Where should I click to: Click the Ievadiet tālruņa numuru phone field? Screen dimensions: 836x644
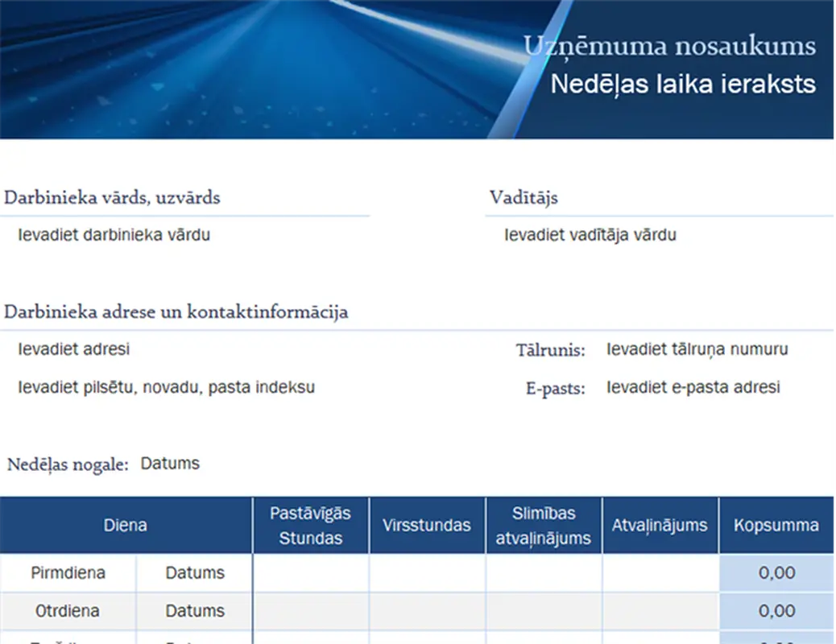point(697,349)
